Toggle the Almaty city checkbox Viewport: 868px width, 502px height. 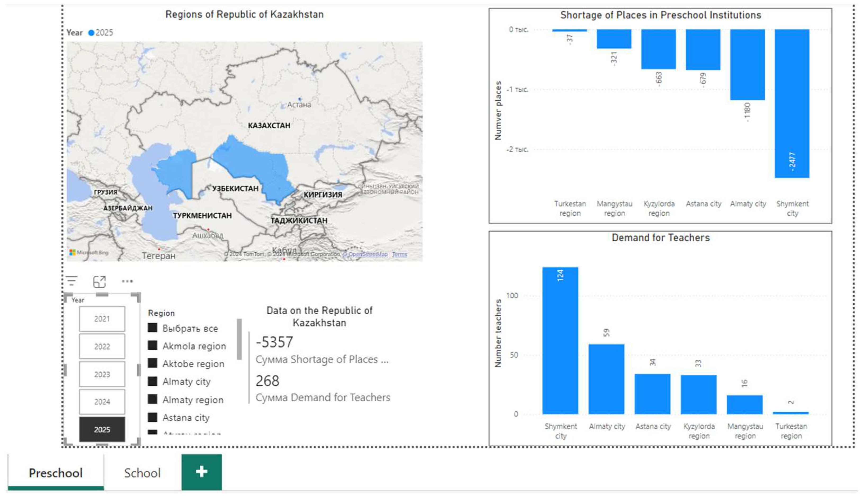152,381
